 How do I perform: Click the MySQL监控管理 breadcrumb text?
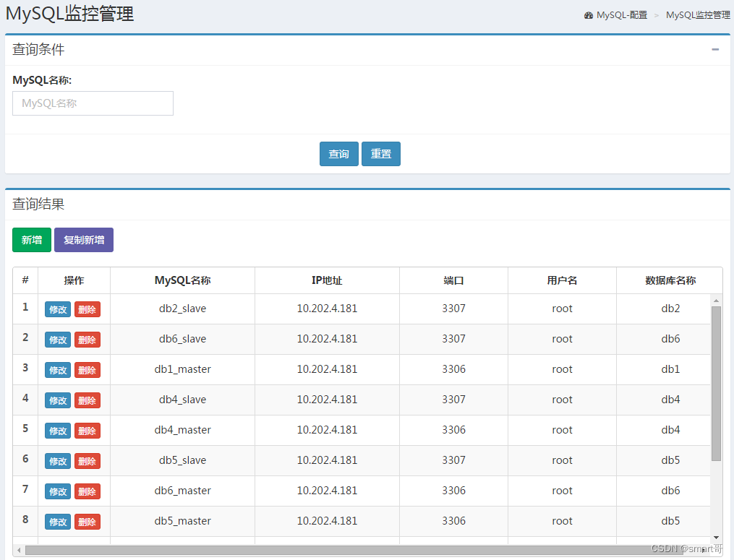click(698, 15)
